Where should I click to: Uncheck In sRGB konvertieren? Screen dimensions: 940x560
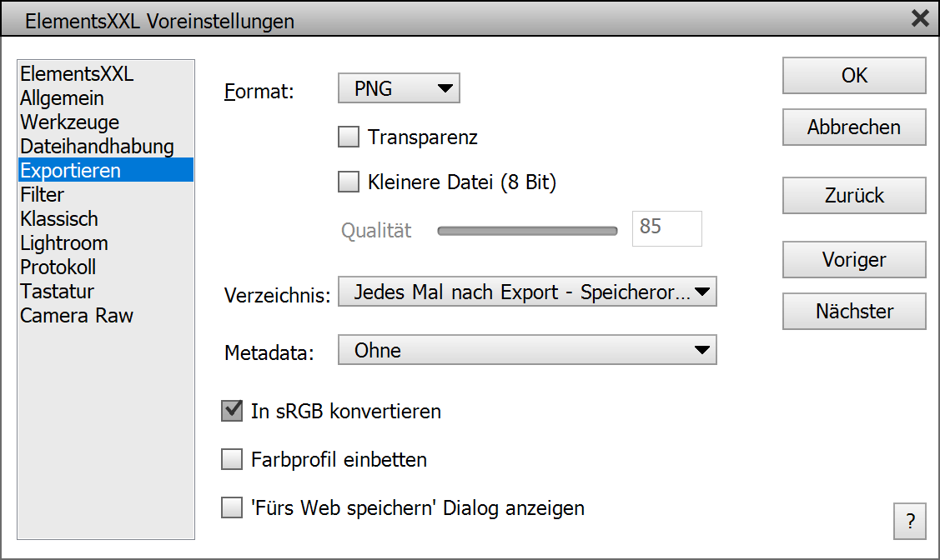tap(232, 411)
